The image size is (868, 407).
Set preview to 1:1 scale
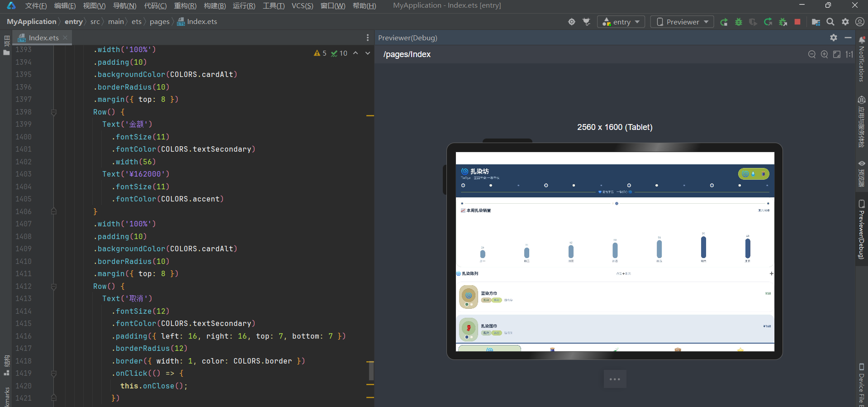tap(849, 54)
